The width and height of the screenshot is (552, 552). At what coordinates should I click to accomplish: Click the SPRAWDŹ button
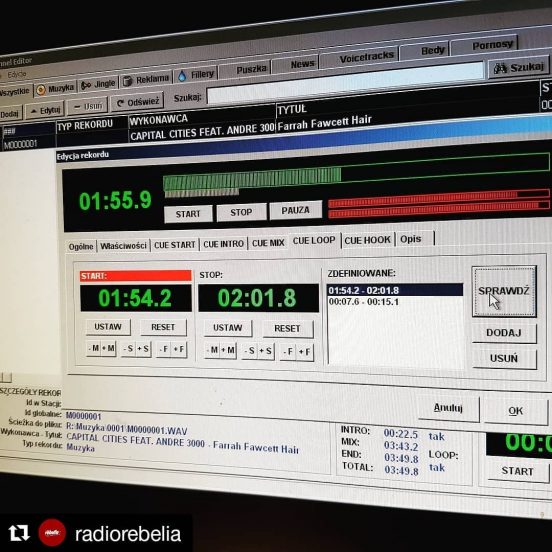[504, 291]
